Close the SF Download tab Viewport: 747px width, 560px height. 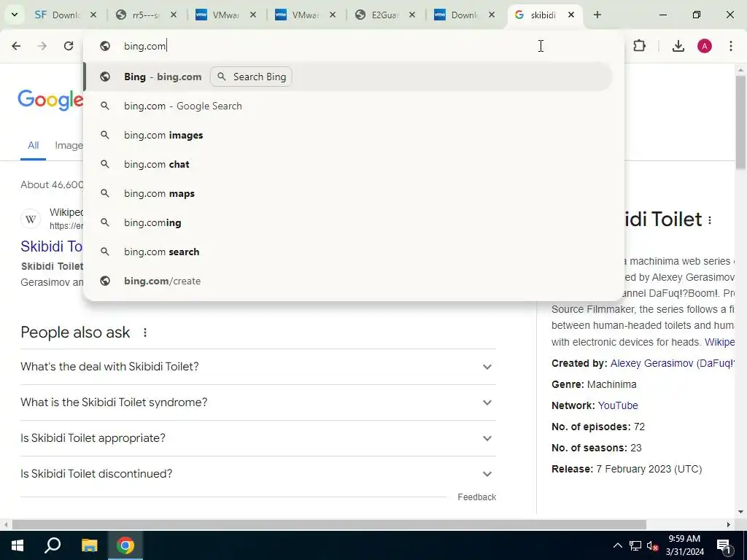tap(93, 15)
